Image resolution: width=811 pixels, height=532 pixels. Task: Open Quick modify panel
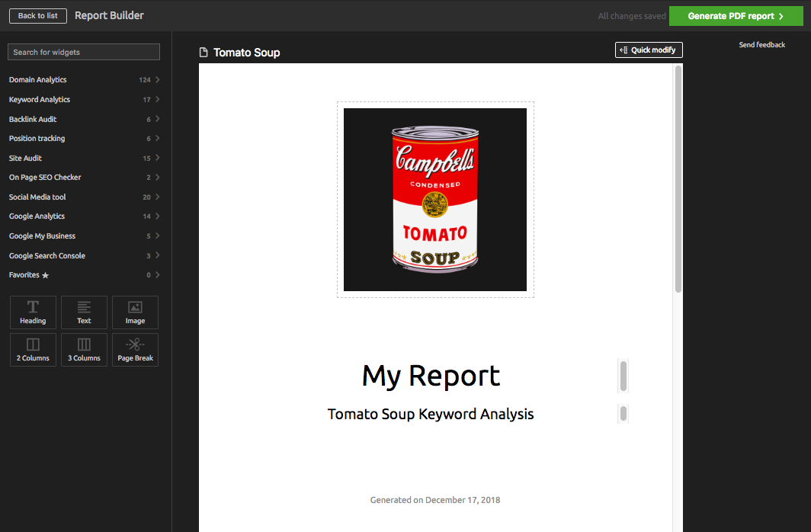click(x=649, y=50)
